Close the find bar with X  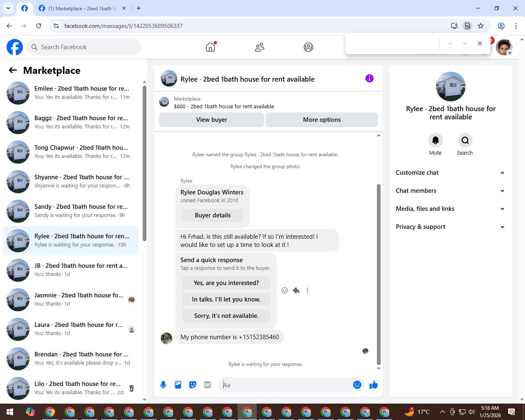point(480,43)
